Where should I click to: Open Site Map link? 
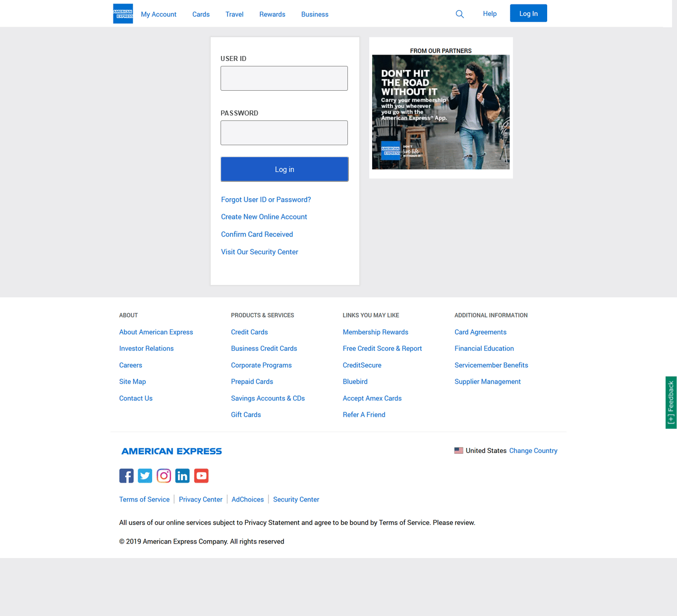(132, 382)
